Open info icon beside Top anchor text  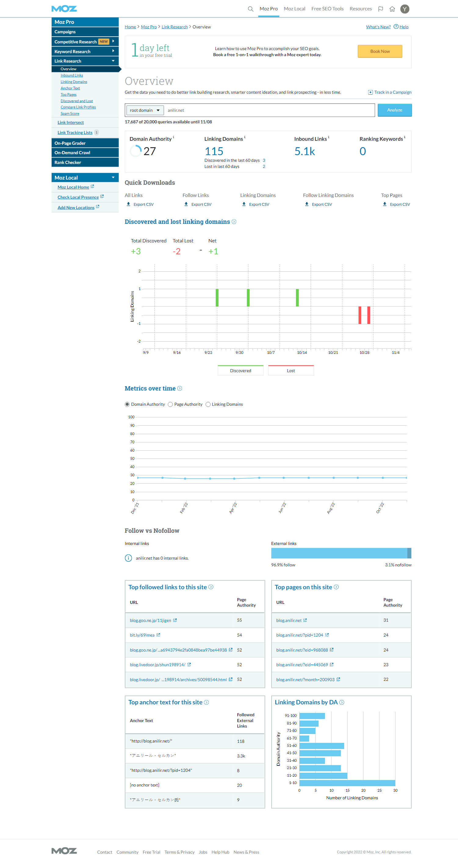(207, 702)
